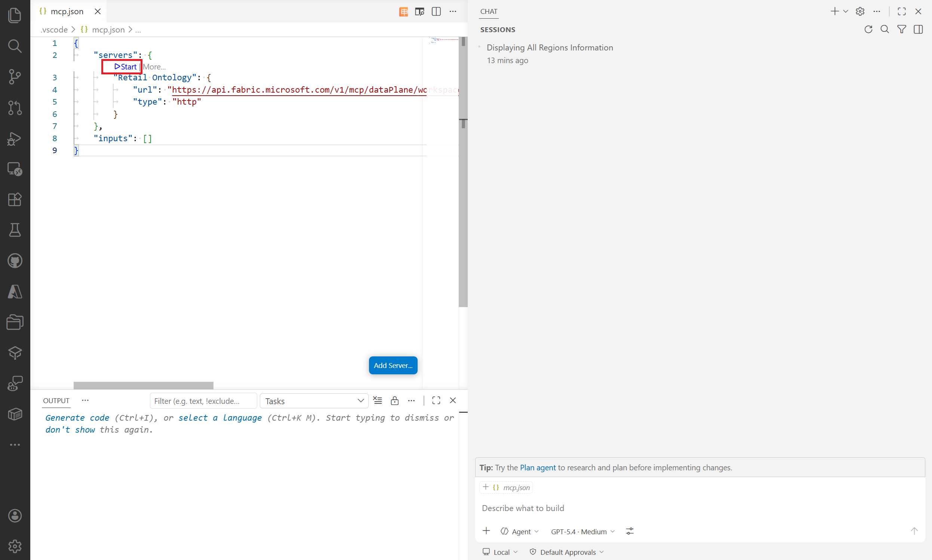Open the cube box icon in activity bar
Screen dimensions: 932x560
click(x=15, y=353)
